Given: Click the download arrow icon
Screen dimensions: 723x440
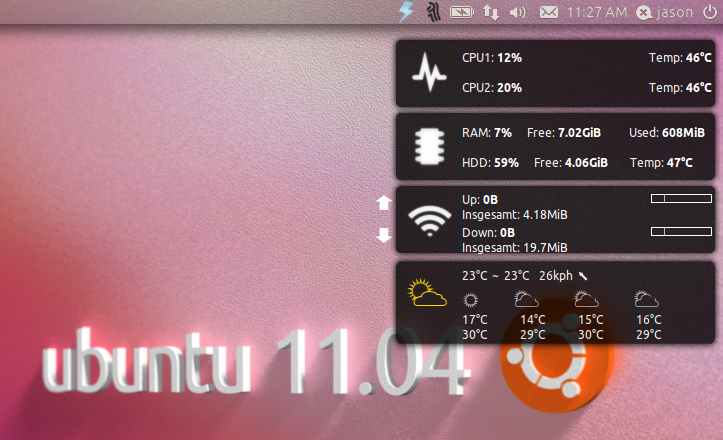Looking at the screenshot, I should point(384,235).
